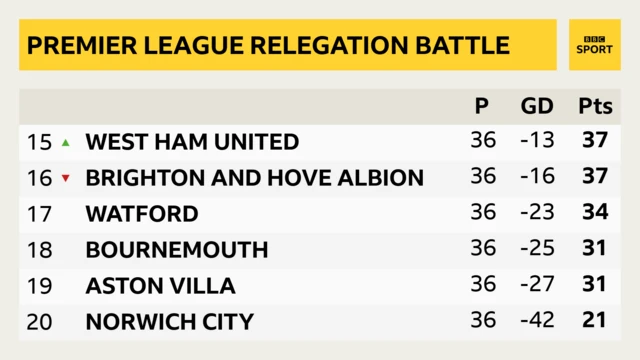The image size is (640, 360).
Task: Open the Watford row
Action: click(x=320, y=213)
